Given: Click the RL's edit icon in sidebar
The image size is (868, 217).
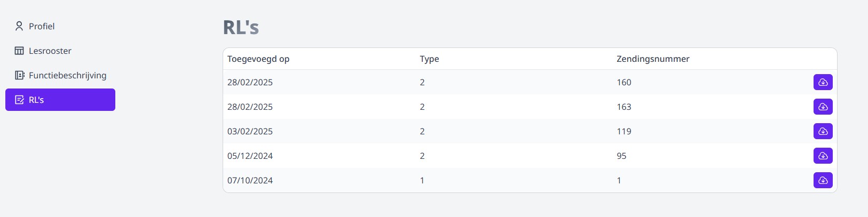Looking at the screenshot, I should (x=19, y=100).
